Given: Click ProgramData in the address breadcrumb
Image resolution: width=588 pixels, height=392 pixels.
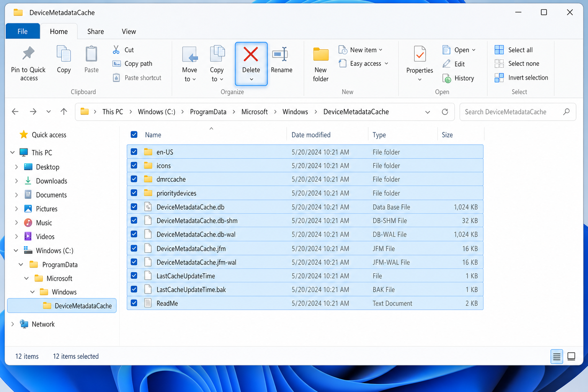Looking at the screenshot, I should click(x=208, y=112).
